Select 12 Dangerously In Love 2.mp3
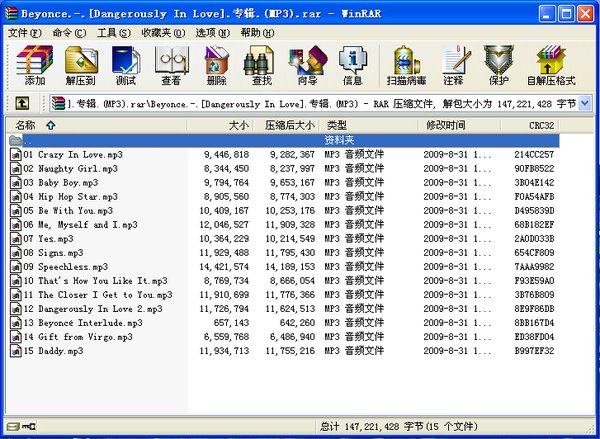 93,309
